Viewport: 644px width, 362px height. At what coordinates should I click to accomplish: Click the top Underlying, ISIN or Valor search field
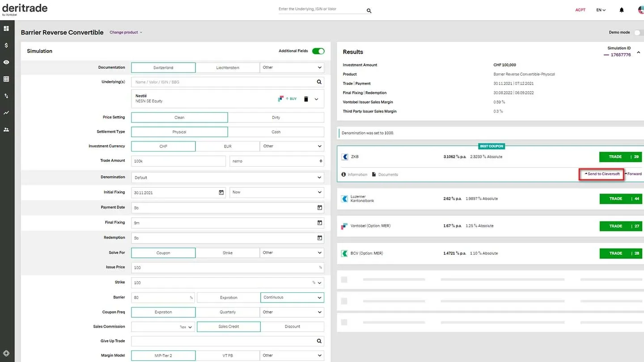click(x=321, y=9)
